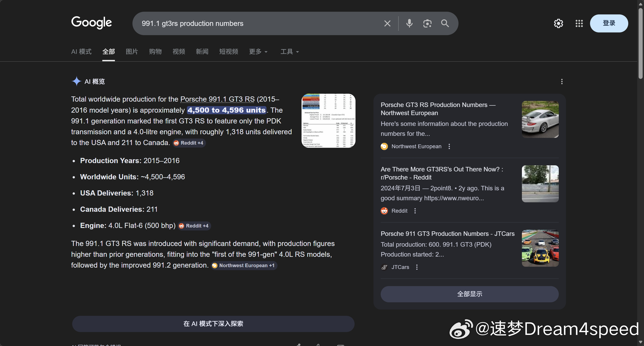
Task: Switch to the AI 模式 tab
Action: [x=81, y=52]
